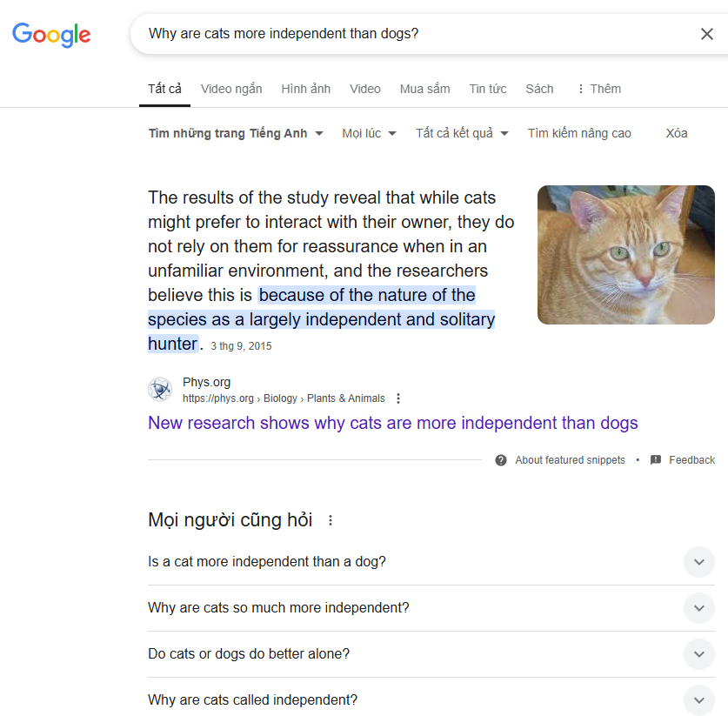
Task: Expand "Do cats or dogs do better alone?"
Action: coord(699,654)
